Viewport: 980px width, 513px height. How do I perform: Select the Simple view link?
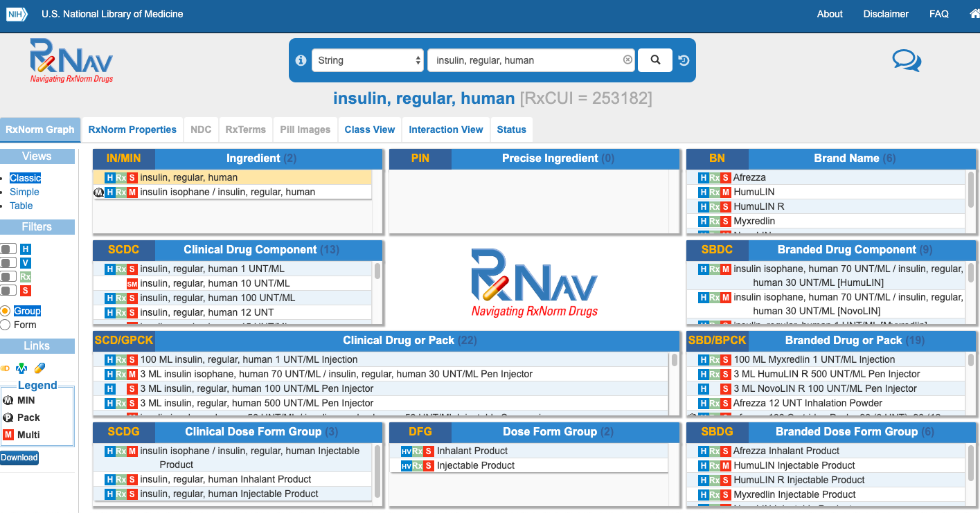(x=24, y=192)
